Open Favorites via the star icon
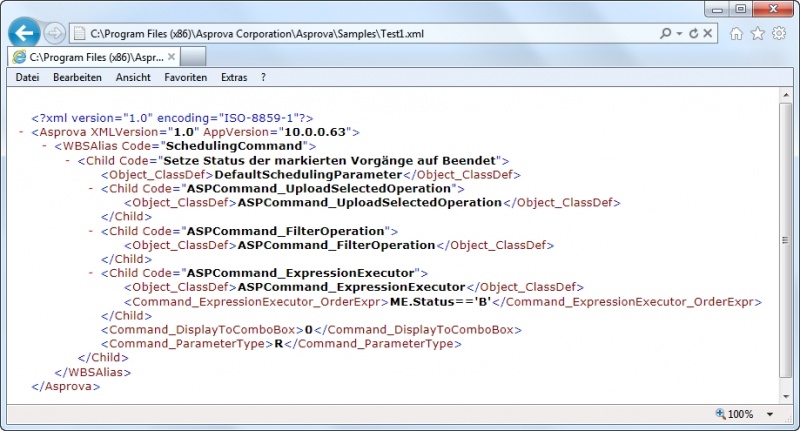This screenshot has width=800, height=431. coord(758,33)
